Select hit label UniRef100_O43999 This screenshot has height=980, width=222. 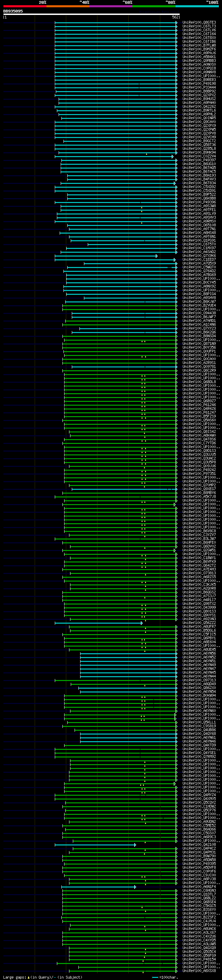pos(199,608)
